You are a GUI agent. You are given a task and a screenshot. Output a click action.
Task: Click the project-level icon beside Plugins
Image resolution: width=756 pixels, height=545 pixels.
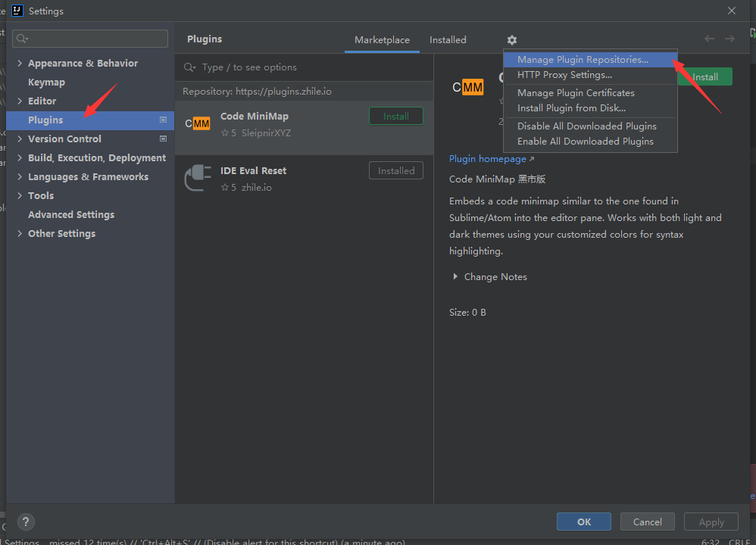click(163, 120)
